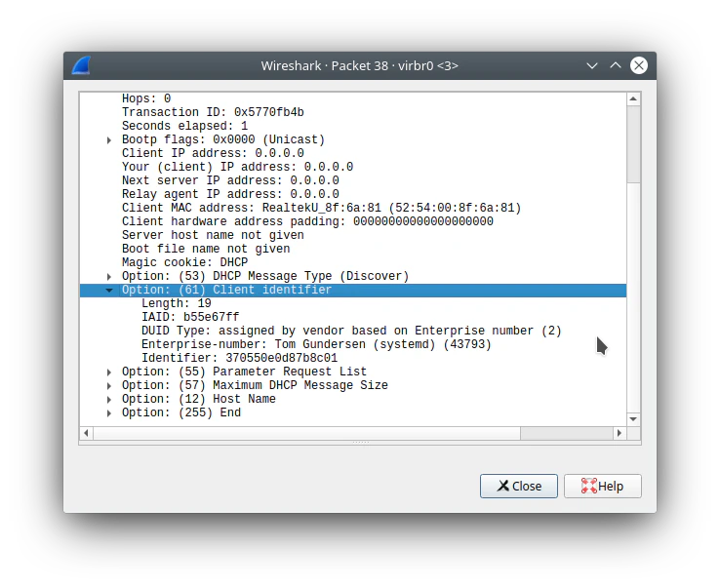Image resolution: width=720 pixels, height=588 pixels.
Task: Select 'IAID: b55e67ff' row
Action: tap(353, 317)
